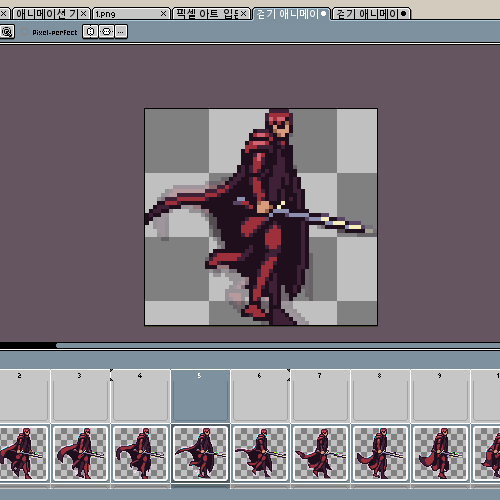Close the 애니메이션 기 tab

[x=84, y=14]
